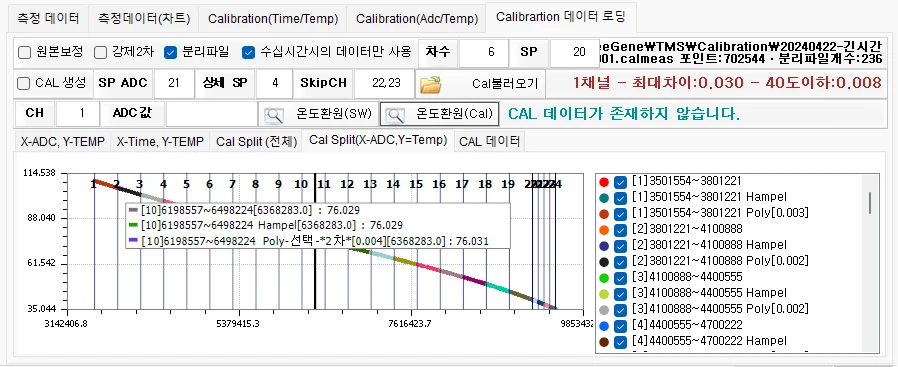This screenshot has height=367, width=898.
Task: Click orange swatch of [2]3801221~4100888
Action: [x=603, y=230]
